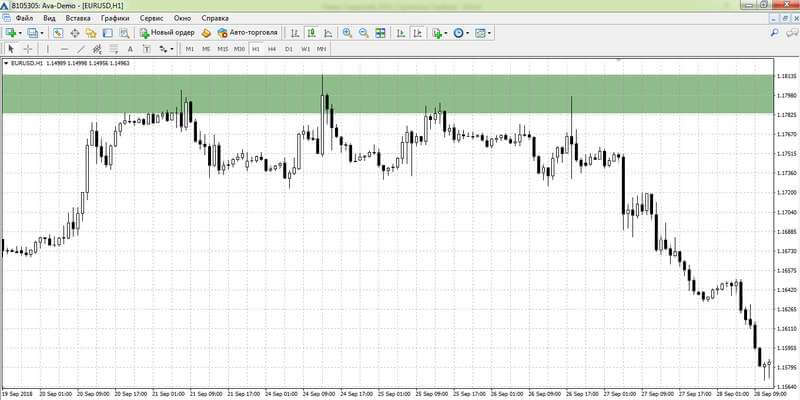This screenshot has width=800, height=400.
Task: Open the Сервис menu
Action: (152, 18)
